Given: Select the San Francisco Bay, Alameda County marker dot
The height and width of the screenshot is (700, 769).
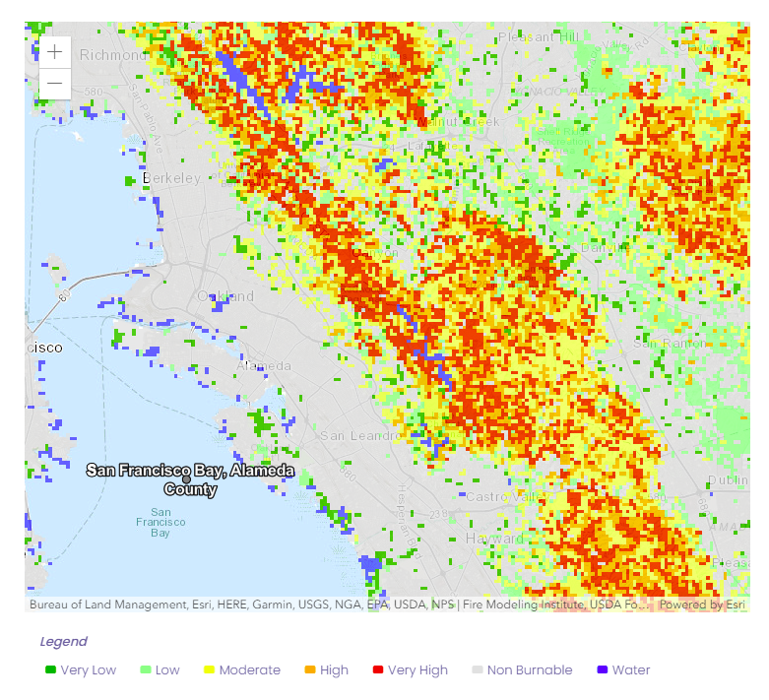Looking at the screenshot, I should coord(186,479).
